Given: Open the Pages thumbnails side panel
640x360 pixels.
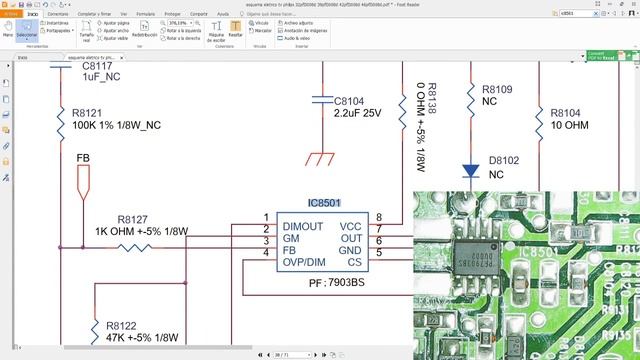Looking at the screenshot, I should tap(6, 99).
